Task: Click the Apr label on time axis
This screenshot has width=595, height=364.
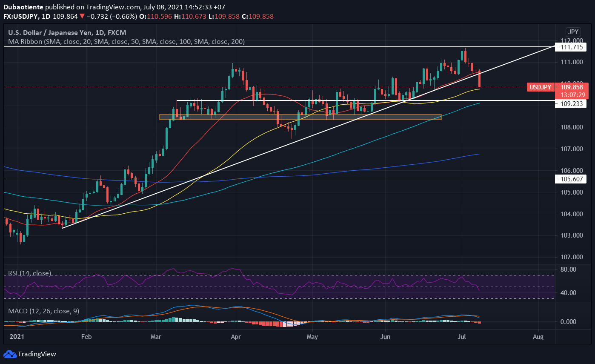Action: click(235, 336)
